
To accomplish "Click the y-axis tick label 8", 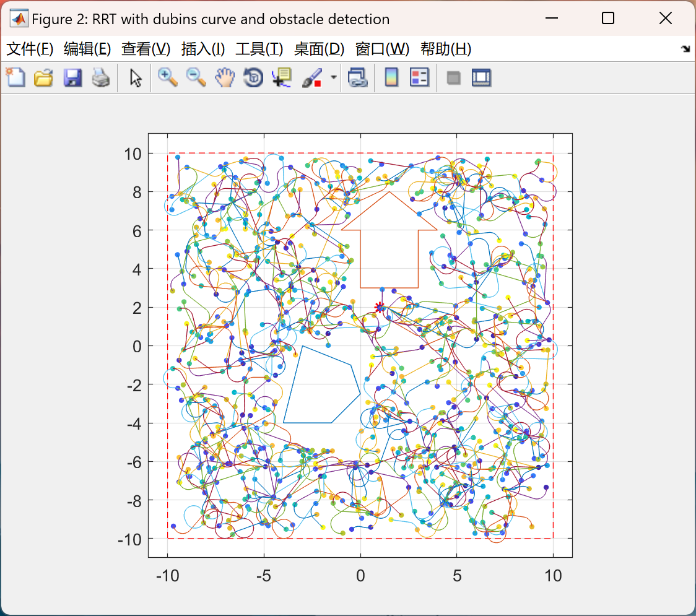I will [137, 193].
